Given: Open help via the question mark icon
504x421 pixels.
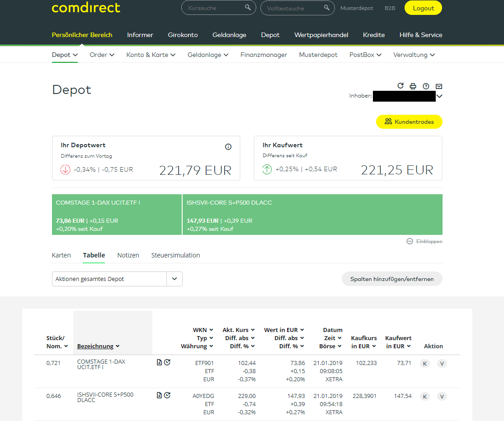Looking at the screenshot, I should coord(425,86).
